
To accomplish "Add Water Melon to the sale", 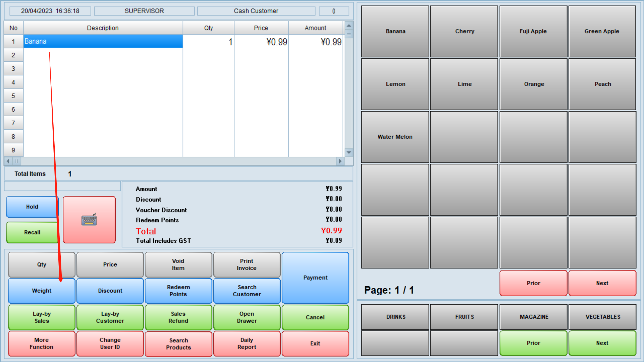I will (395, 137).
